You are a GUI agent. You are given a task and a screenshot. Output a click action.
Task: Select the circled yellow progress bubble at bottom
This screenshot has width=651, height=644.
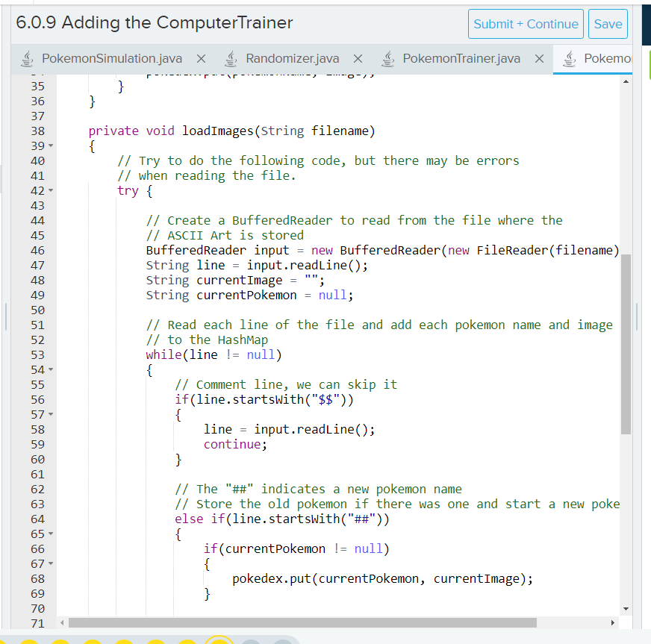218,640
